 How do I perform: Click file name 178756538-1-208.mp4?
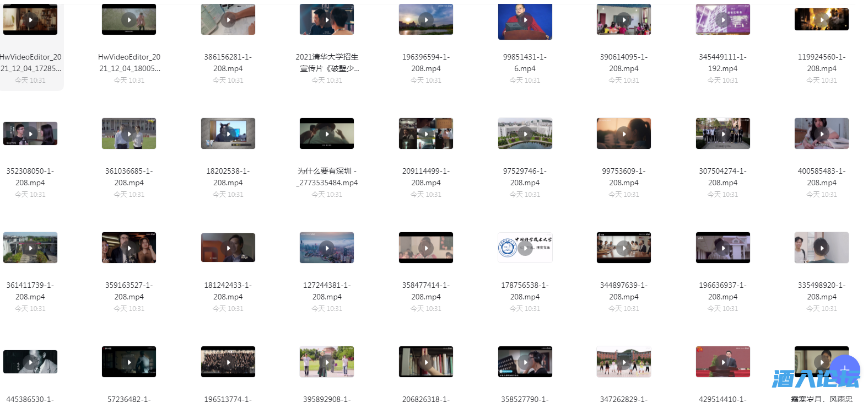525,291
